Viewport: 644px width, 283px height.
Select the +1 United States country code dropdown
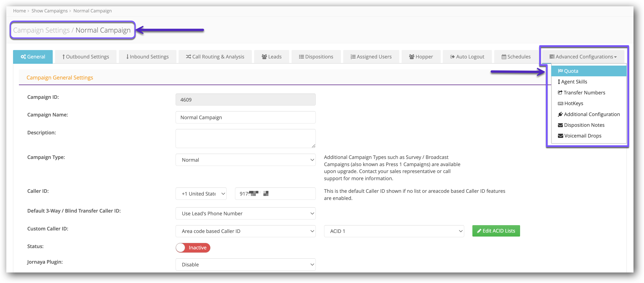click(201, 194)
